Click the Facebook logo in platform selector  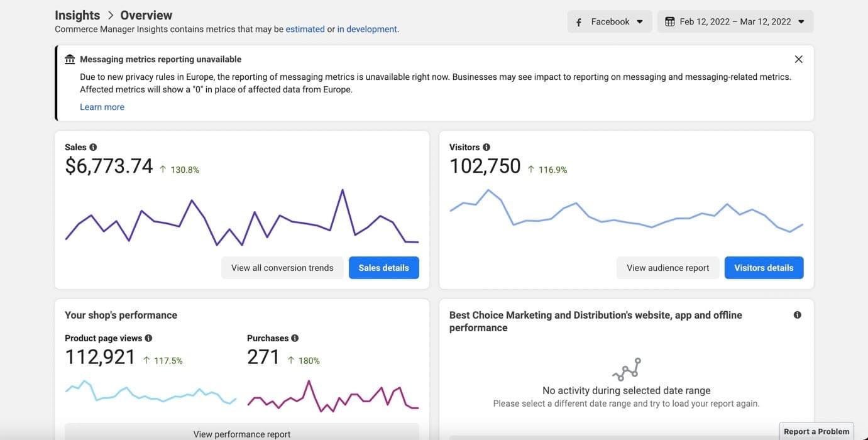pos(579,22)
